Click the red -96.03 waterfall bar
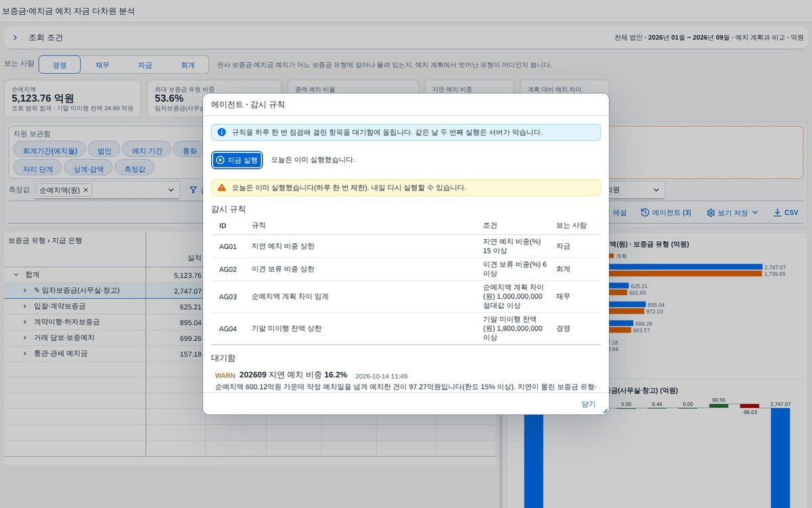The height and width of the screenshot is (508, 812). coord(750,406)
